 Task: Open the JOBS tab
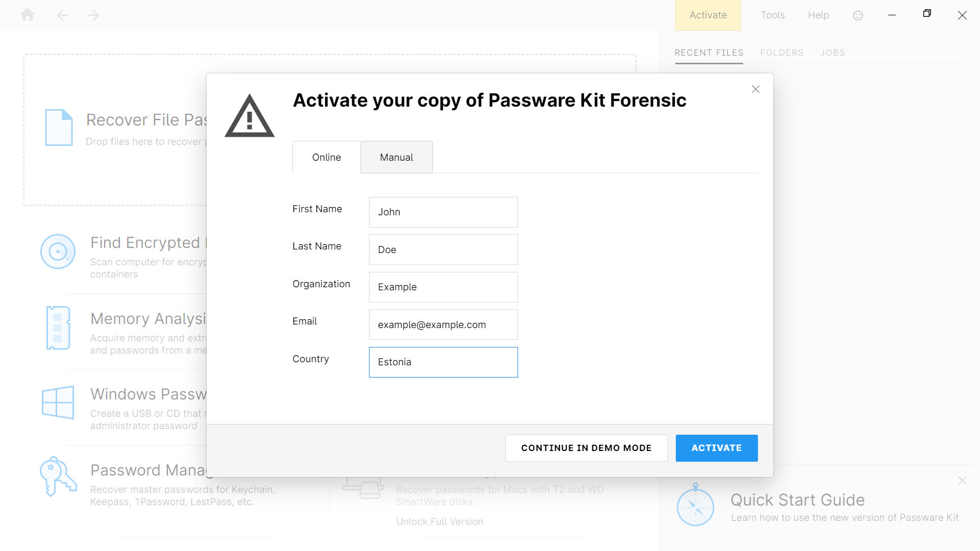click(x=832, y=53)
